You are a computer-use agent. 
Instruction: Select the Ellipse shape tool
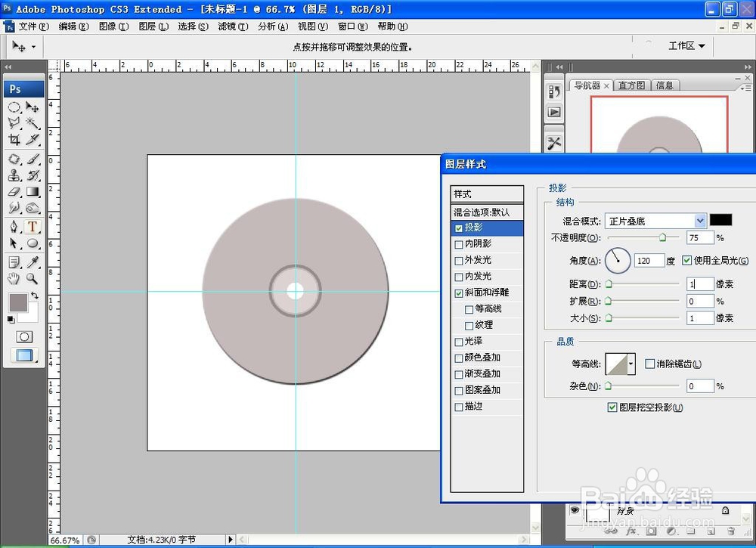33,243
